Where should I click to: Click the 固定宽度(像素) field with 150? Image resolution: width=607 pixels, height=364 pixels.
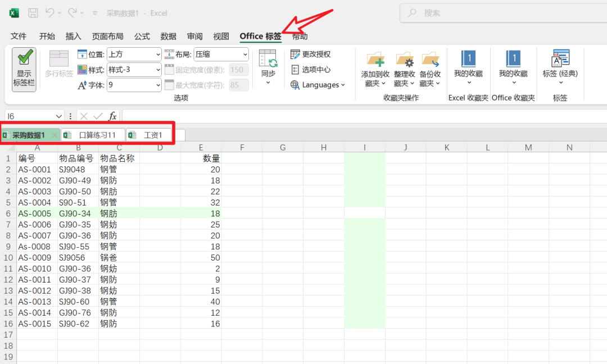(x=238, y=70)
